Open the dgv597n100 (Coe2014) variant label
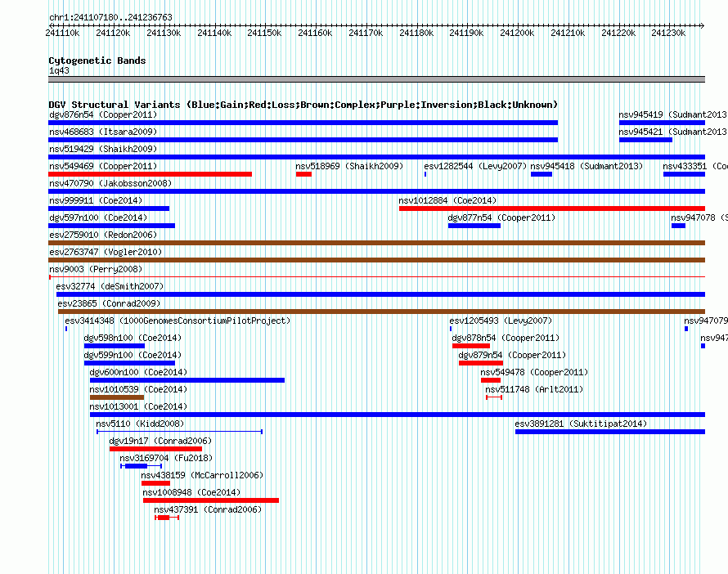The image size is (728, 574). tap(98, 217)
